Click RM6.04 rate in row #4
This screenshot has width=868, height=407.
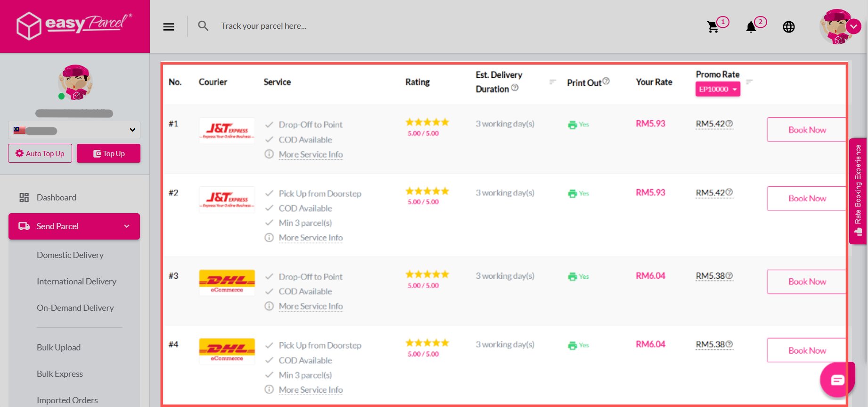click(x=650, y=344)
